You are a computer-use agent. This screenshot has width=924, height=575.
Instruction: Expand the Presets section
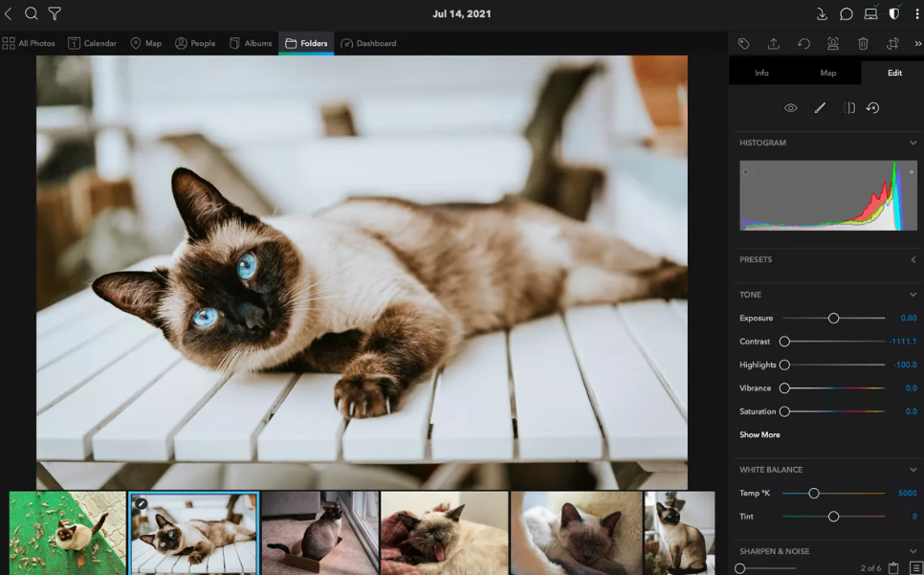coord(913,259)
